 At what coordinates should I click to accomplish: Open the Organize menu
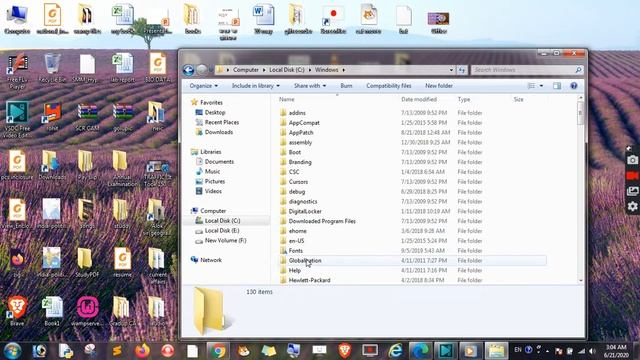pos(204,86)
